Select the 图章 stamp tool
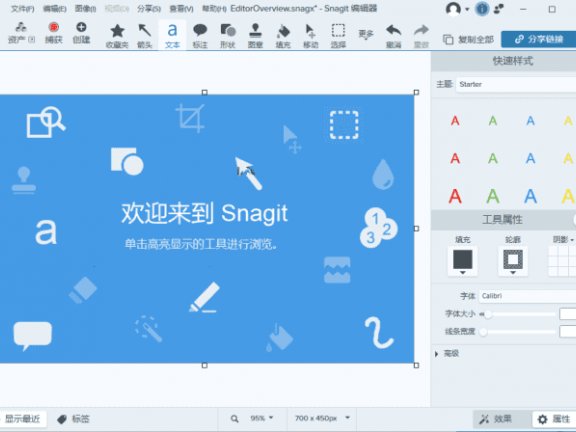The width and height of the screenshot is (576, 432). click(x=255, y=36)
